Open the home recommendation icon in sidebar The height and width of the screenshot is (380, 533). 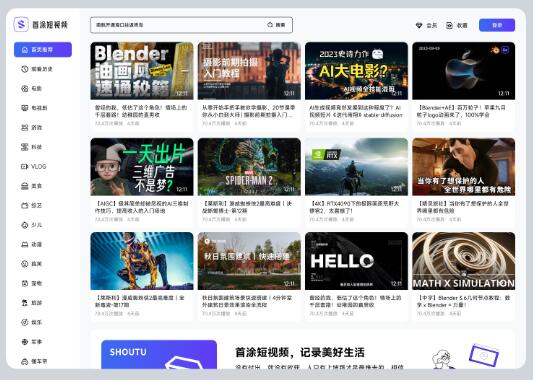point(24,50)
